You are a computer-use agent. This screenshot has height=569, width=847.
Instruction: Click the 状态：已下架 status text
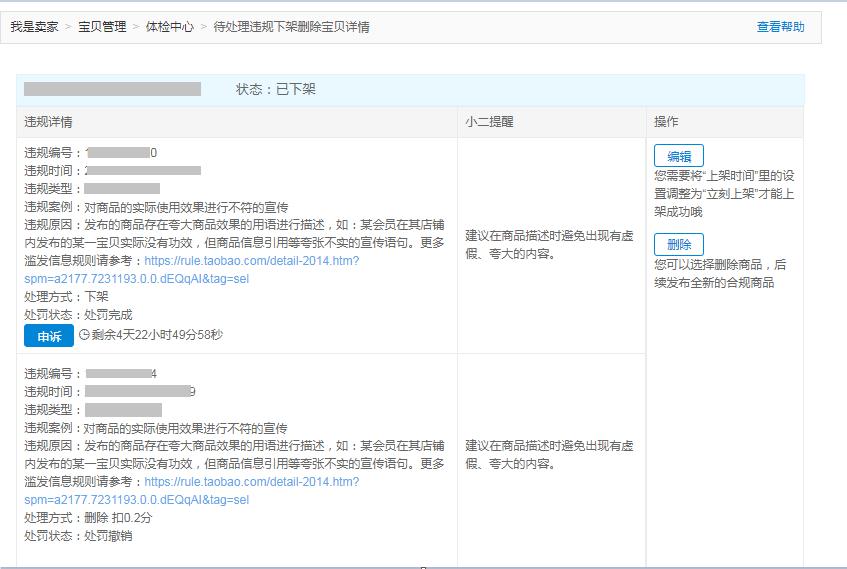pos(276,89)
